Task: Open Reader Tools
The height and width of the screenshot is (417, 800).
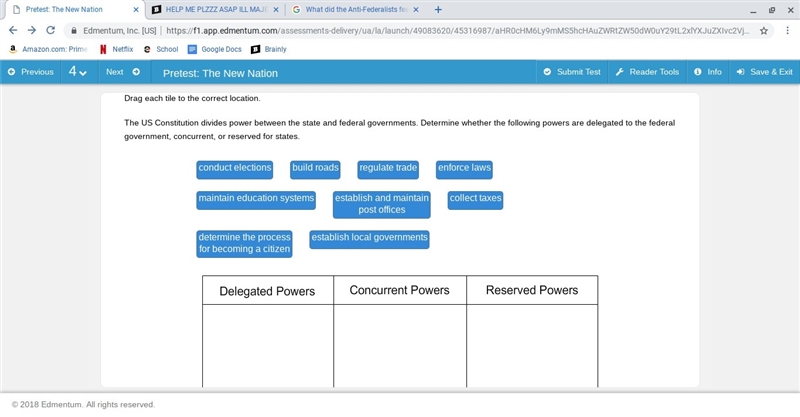Action: 647,72
